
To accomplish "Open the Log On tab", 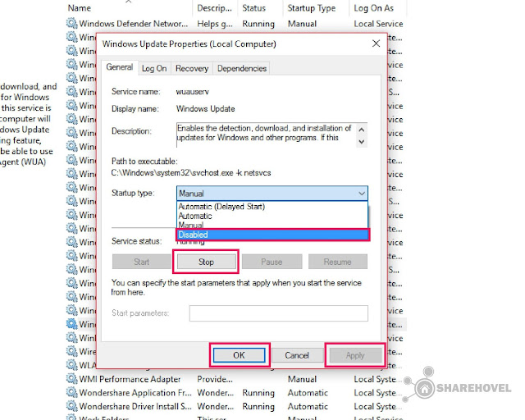I will tap(154, 69).
